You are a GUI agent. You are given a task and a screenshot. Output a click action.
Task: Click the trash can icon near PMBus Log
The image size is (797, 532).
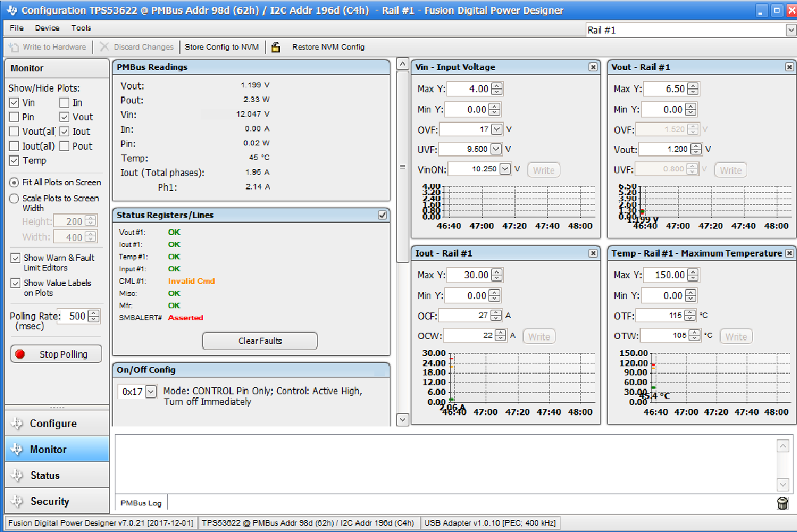point(783,503)
